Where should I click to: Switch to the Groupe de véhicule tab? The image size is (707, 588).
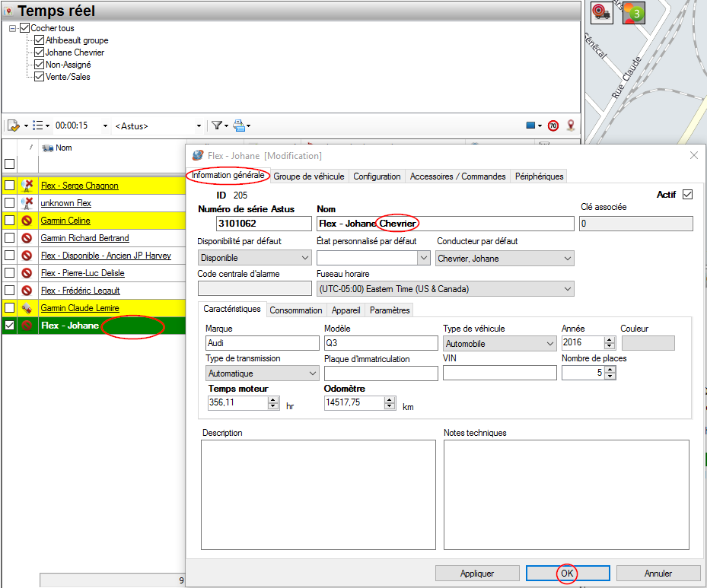tap(308, 176)
